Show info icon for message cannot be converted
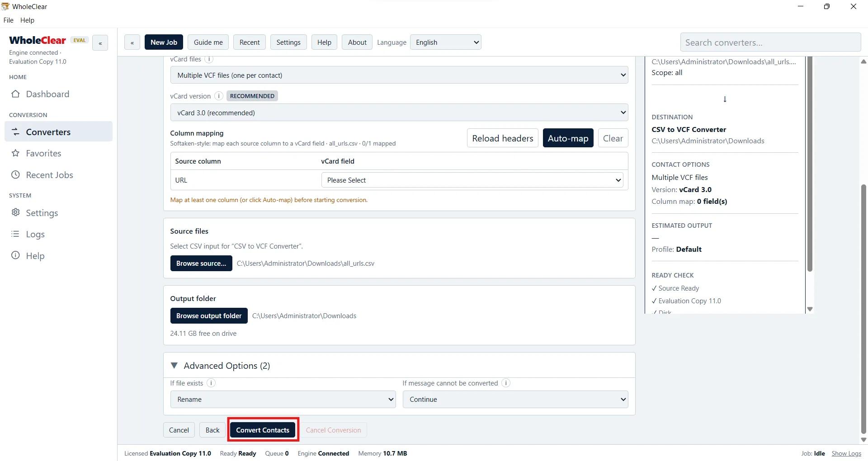The image size is (868, 461). 506,383
